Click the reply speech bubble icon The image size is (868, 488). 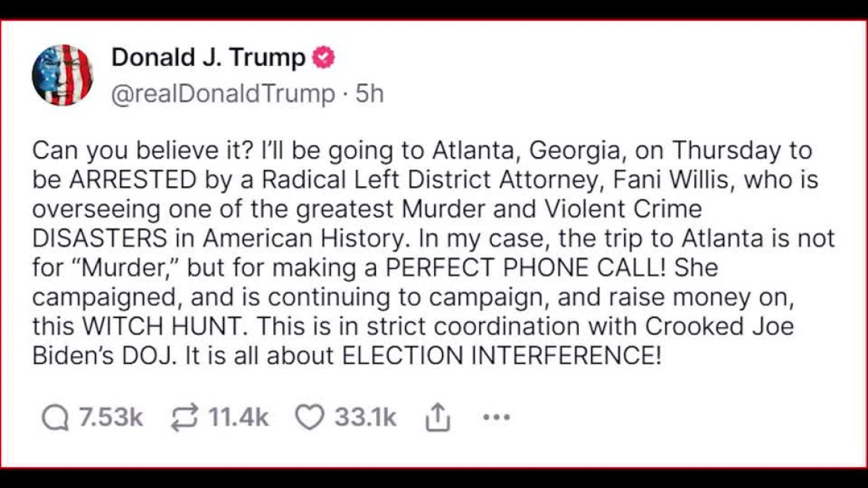click(56, 418)
